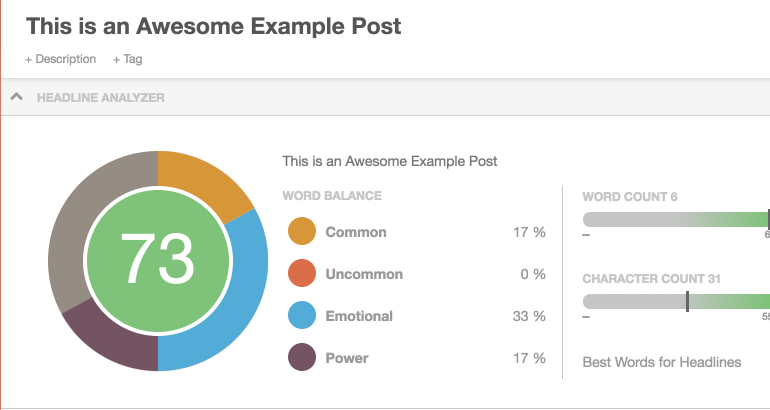Add a description with + Description
Image resolution: width=770 pixels, height=410 pixels.
coord(60,59)
